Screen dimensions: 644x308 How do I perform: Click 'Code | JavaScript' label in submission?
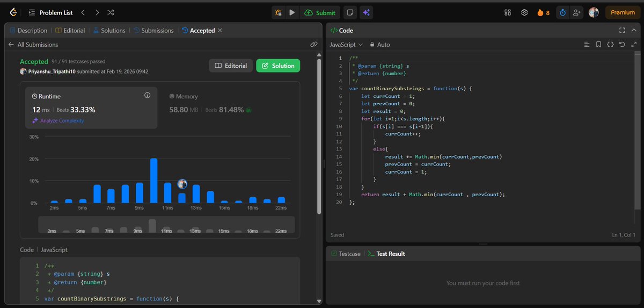click(x=44, y=250)
